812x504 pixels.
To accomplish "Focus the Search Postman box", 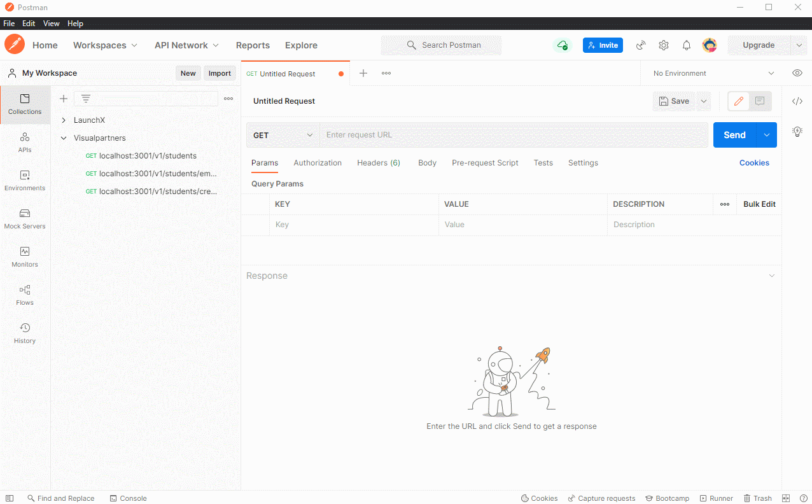I will pos(441,45).
